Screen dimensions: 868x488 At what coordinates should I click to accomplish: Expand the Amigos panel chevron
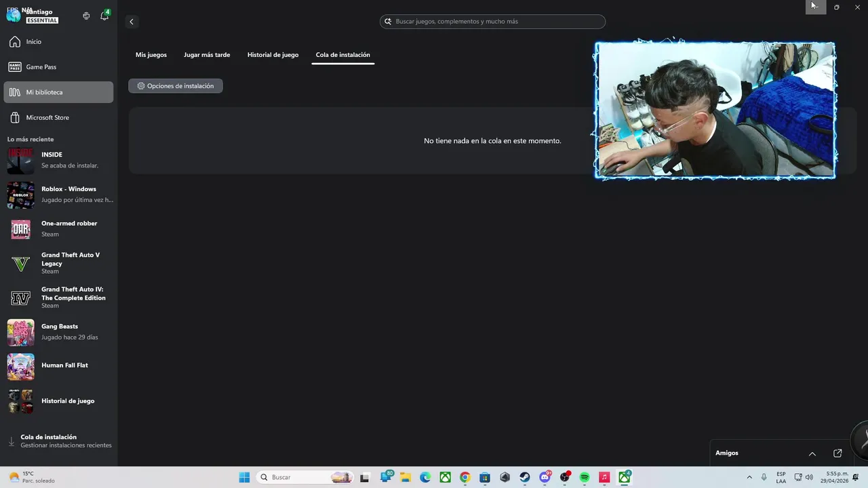(x=812, y=453)
